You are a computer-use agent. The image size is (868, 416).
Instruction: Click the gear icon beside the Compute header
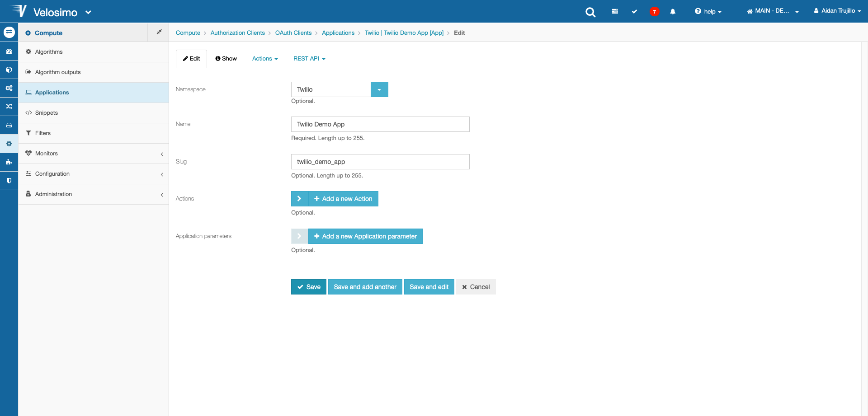click(x=28, y=33)
